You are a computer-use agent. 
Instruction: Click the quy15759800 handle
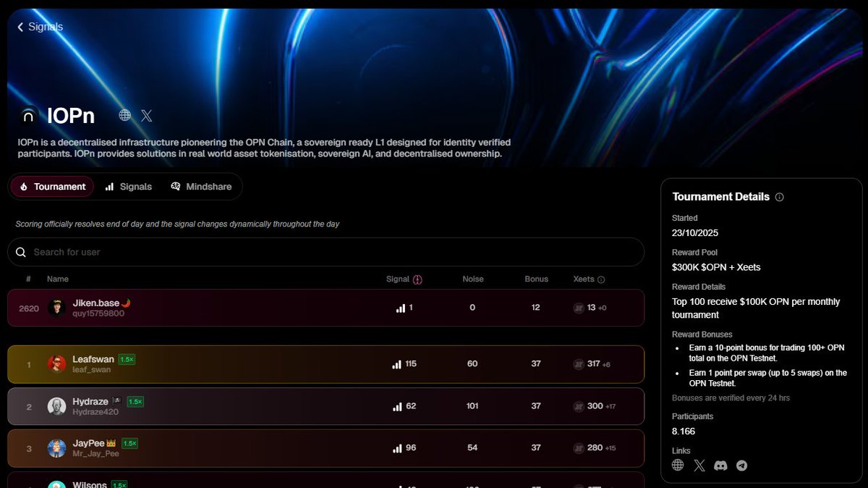[x=98, y=314]
